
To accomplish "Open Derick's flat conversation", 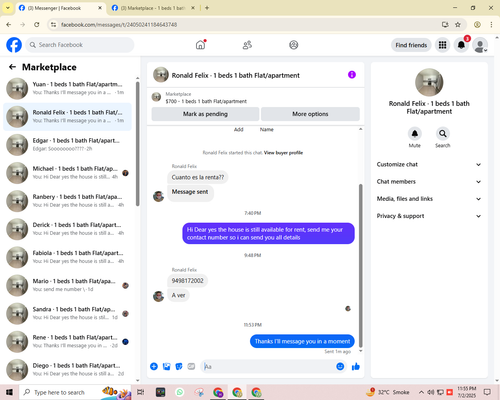I will (67, 229).
